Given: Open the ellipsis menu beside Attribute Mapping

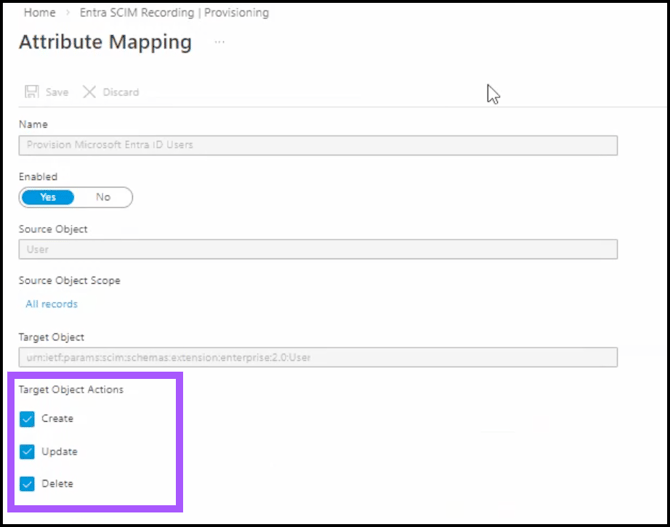Looking at the screenshot, I should 219,43.
